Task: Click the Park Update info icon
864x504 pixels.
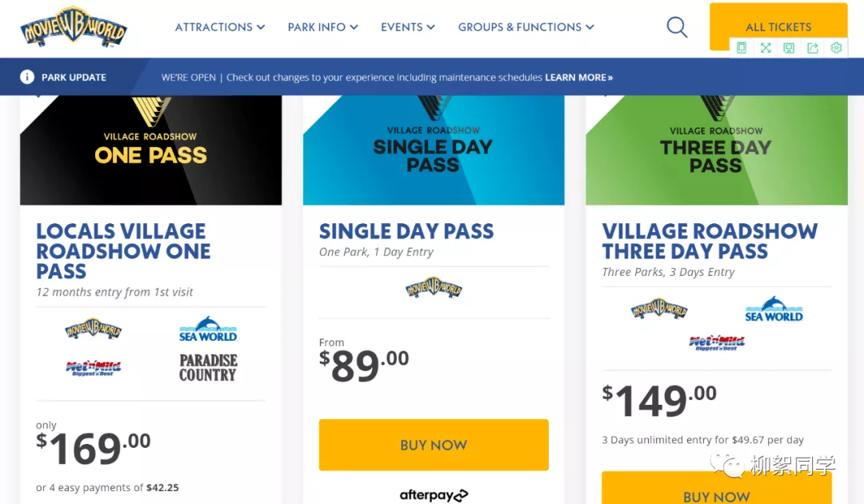Action: [27, 77]
